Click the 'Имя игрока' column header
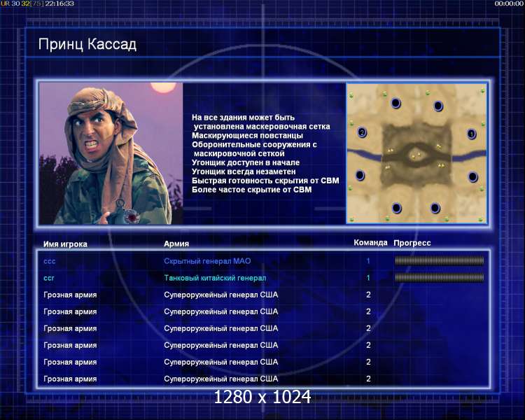The height and width of the screenshot is (420, 525). click(65, 244)
